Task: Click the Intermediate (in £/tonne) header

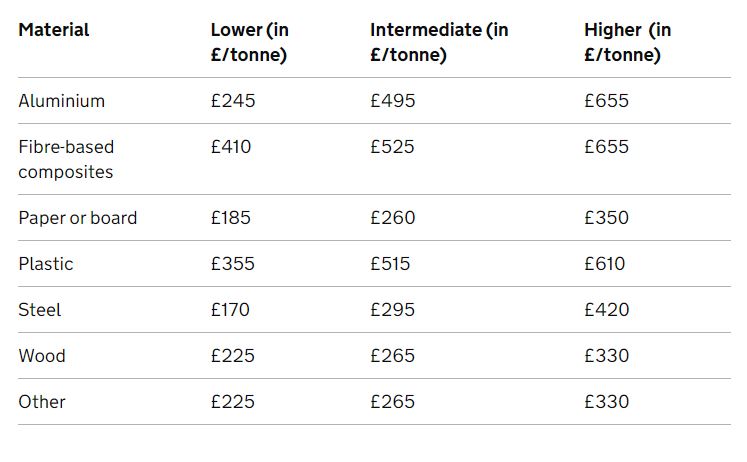Action: [439, 42]
